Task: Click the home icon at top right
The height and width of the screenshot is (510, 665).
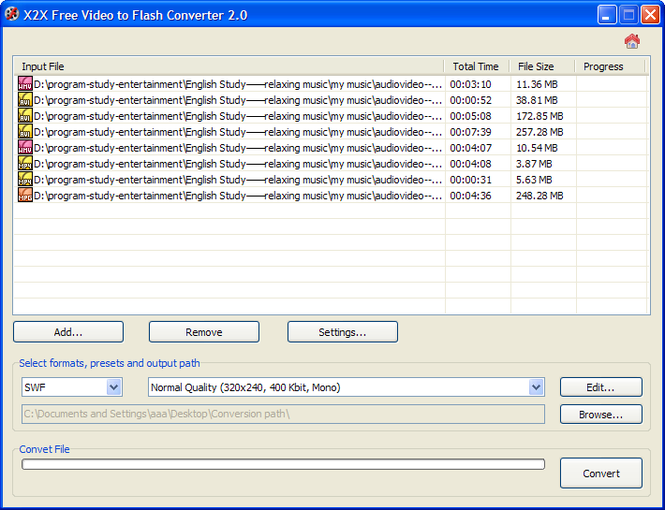Action: [x=631, y=41]
